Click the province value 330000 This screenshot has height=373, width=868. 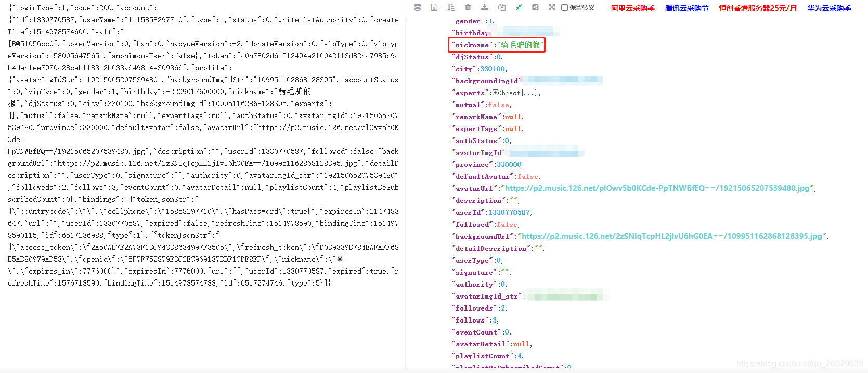(x=509, y=164)
